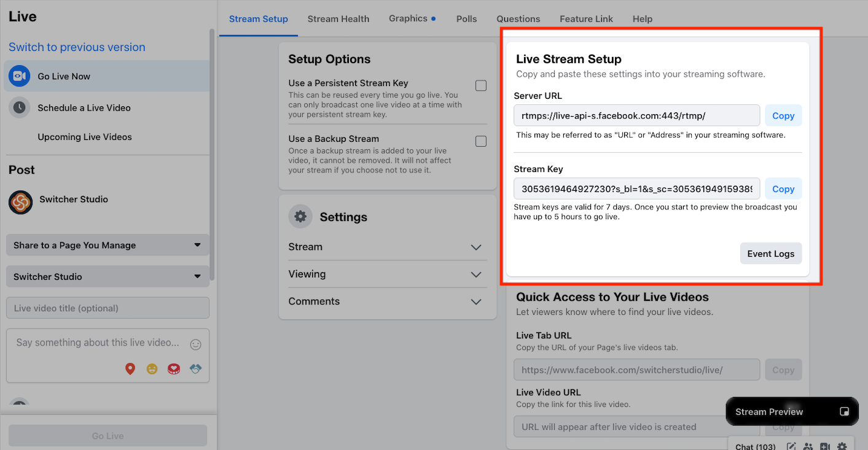This screenshot has height=450, width=868.
Task: Click the Say something about this live video box
Action: 108,355
